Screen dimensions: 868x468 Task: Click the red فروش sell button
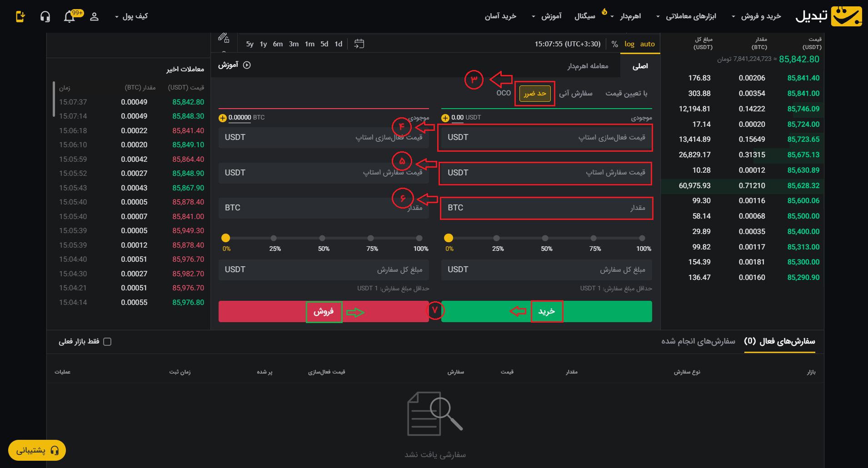coord(324,311)
